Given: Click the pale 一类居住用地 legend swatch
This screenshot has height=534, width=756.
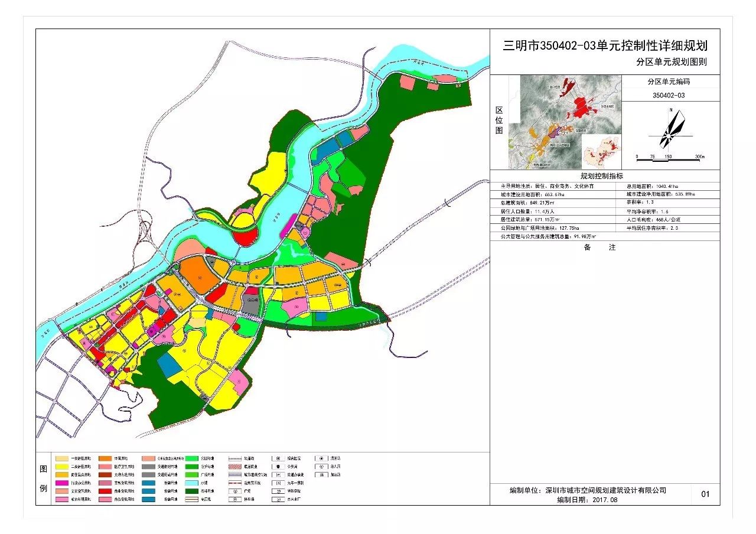Looking at the screenshot, I should [x=61, y=458].
